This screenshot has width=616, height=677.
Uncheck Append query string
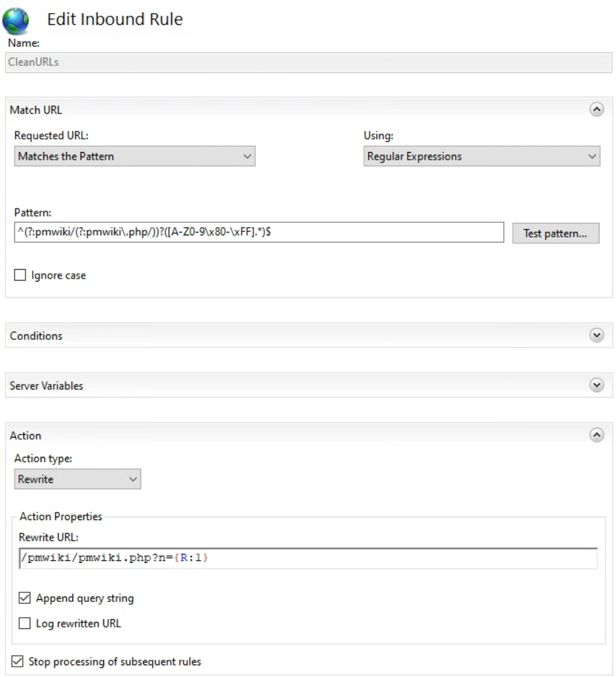pos(25,598)
